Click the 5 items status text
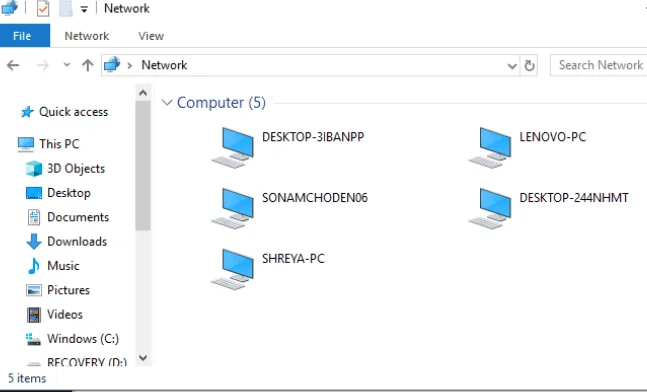The height and width of the screenshot is (392, 647). point(27,378)
